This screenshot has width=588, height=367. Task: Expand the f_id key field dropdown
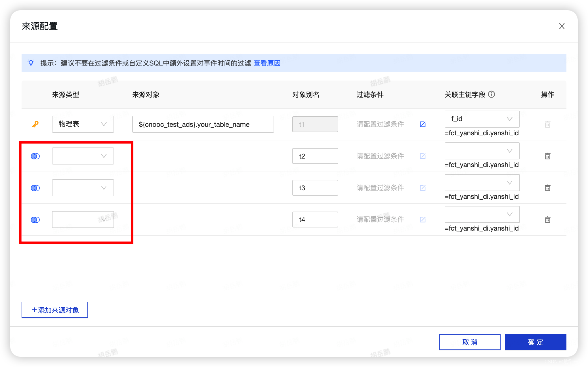[x=482, y=119]
